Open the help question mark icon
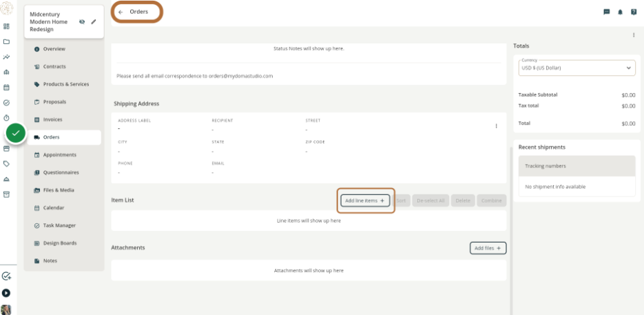644x315 pixels. coord(634,12)
